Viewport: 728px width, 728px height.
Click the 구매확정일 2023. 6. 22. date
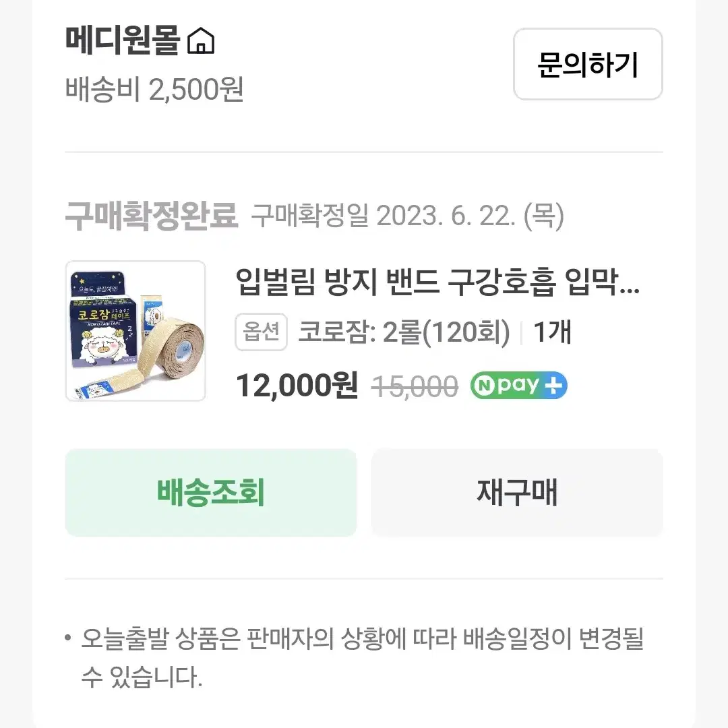408,216
